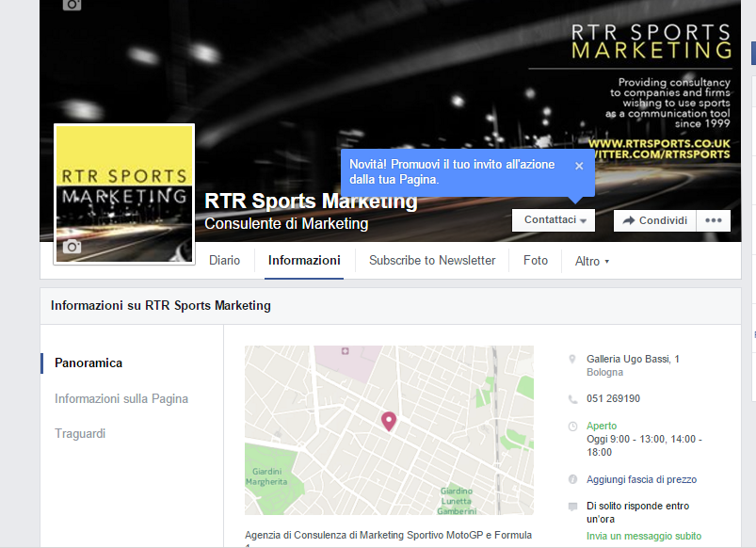Open Informazioni sulla Pagina section
756x548 pixels.
click(x=121, y=399)
